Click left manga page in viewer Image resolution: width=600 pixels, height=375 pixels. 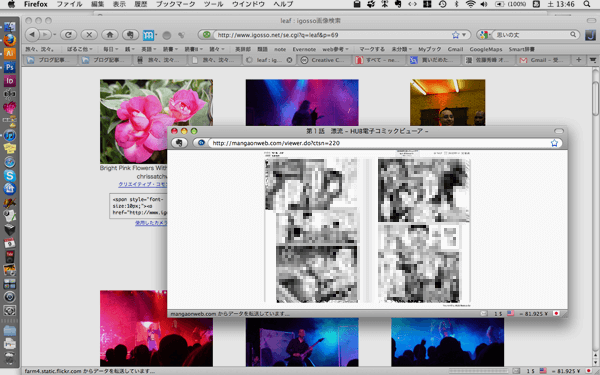point(312,230)
